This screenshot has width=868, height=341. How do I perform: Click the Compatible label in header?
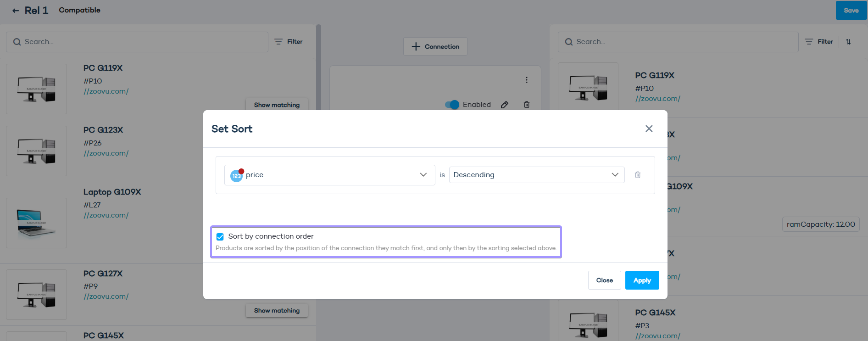click(x=79, y=10)
